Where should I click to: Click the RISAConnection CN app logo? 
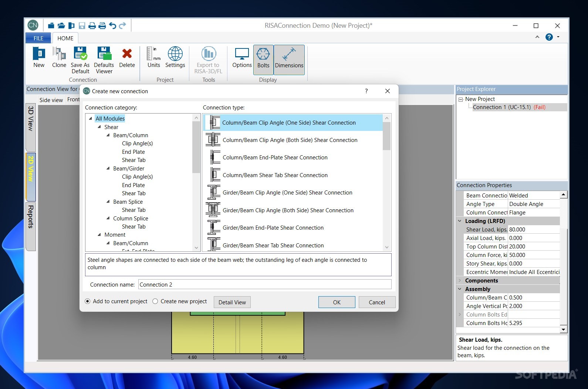click(x=33, y=25)
